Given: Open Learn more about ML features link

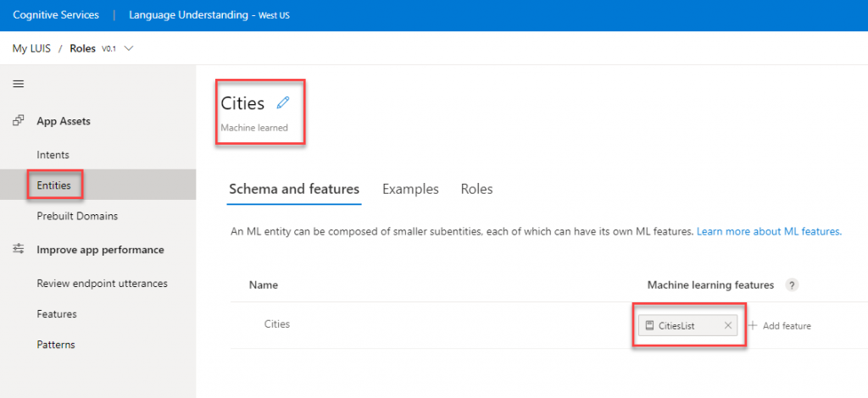Looking at the screenshot, I should pos(769,232).
